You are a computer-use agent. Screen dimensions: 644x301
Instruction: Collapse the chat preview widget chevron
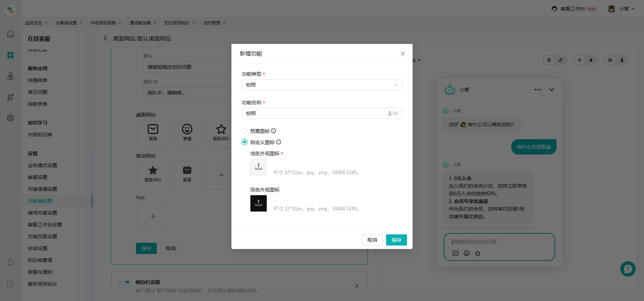click(552, 90)
